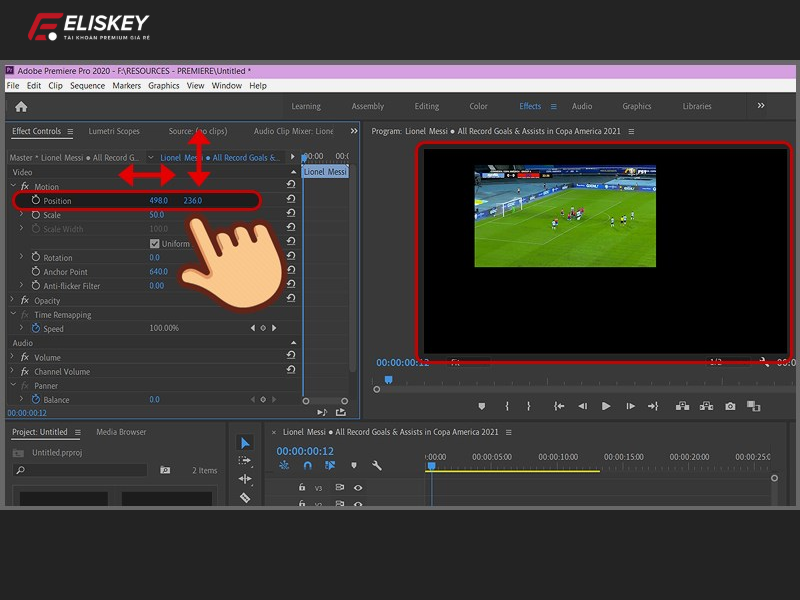Select the Track Select Forward tool
800x600 pixels.
click(245, 460)
